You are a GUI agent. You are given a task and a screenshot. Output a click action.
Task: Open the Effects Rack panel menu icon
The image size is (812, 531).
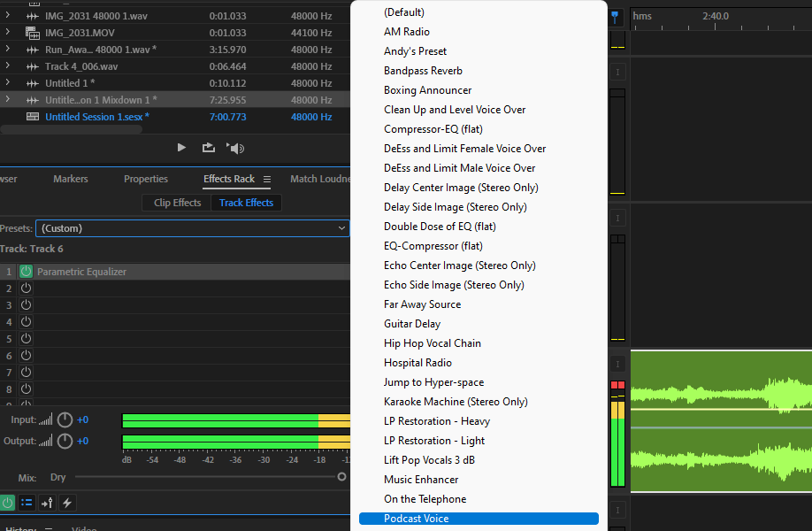tap(267, 180)
